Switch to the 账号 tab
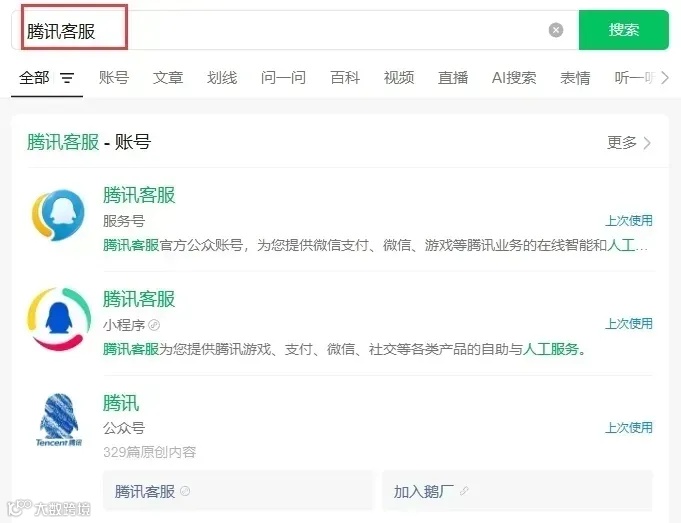Image resolution: width=681 pixels, height=523 pixels. (114, 78)
